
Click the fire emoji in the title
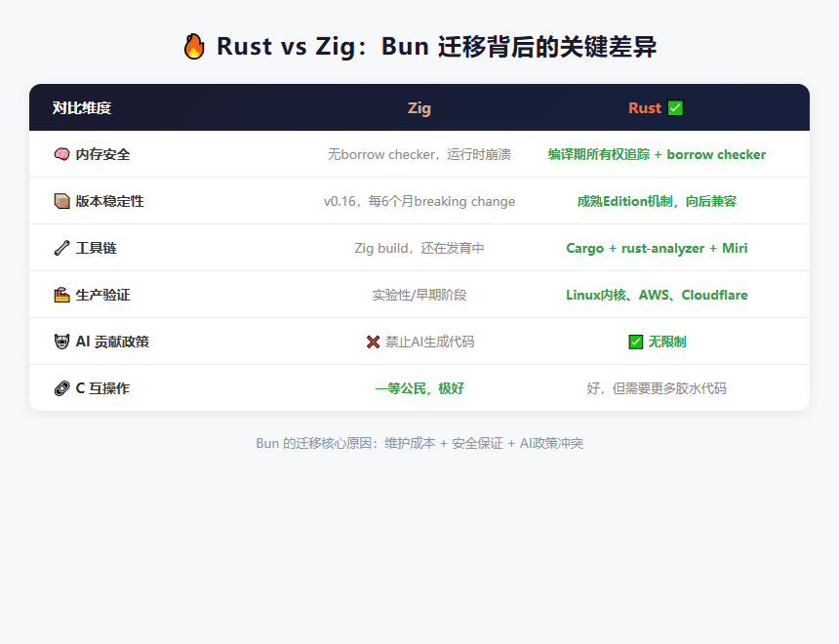click(x=194, y=46)
